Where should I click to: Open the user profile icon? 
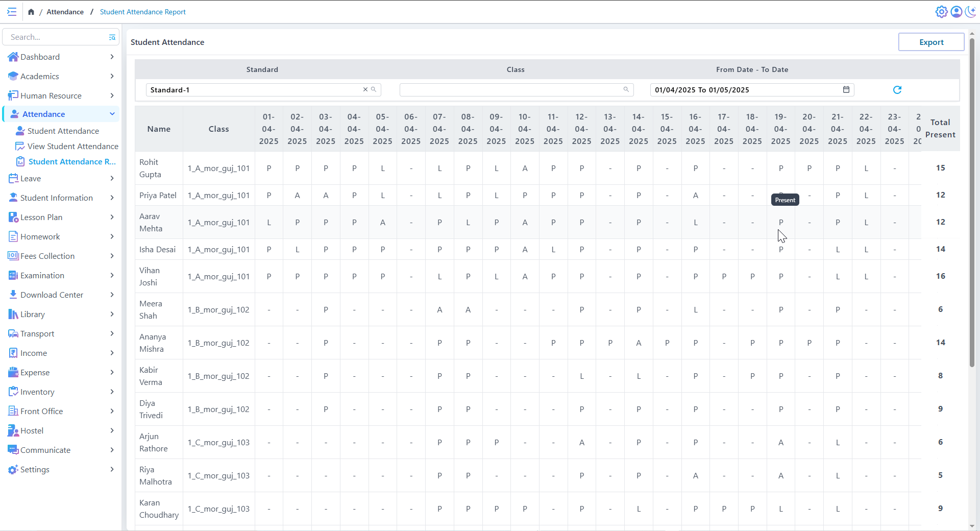click(x=956, y=12)
